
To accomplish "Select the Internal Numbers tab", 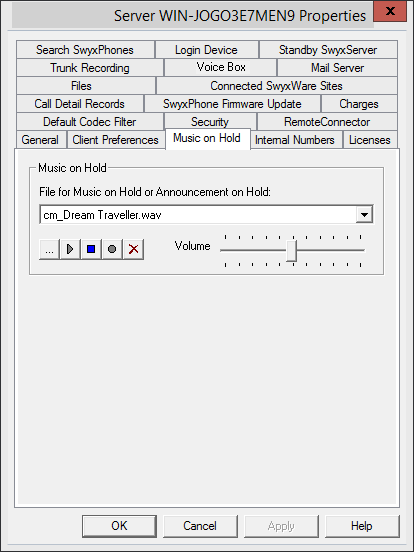I will point(295,140).
